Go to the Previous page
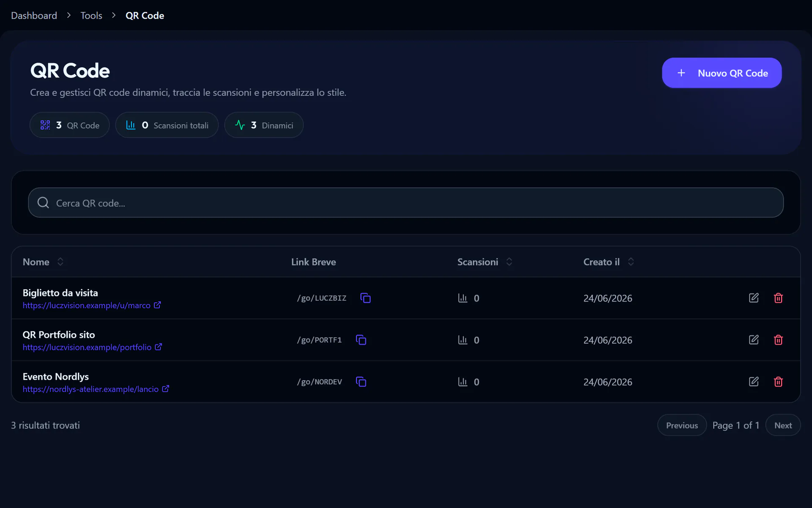This screenshot has width=812, height=508. pos(682,425)
